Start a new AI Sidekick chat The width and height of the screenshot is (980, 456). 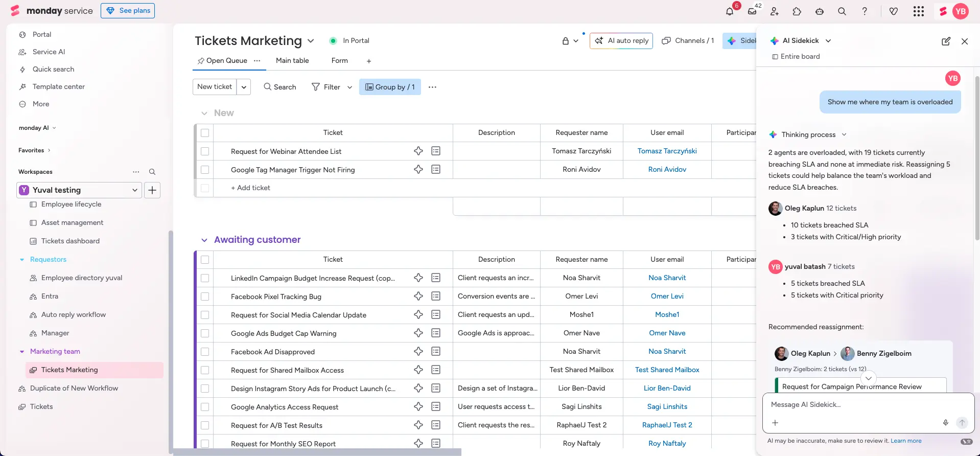tap(946, 41)
